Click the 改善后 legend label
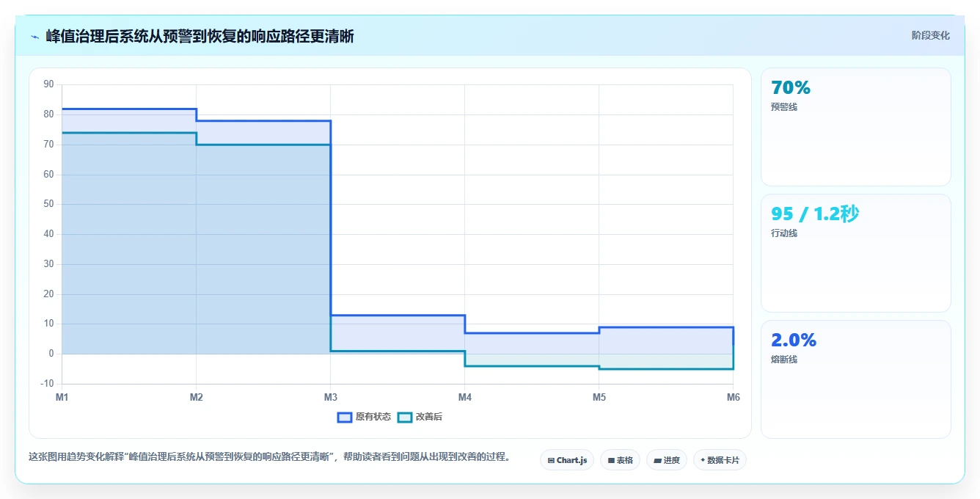Screen dimensions: 980x499 pos(429,417)
